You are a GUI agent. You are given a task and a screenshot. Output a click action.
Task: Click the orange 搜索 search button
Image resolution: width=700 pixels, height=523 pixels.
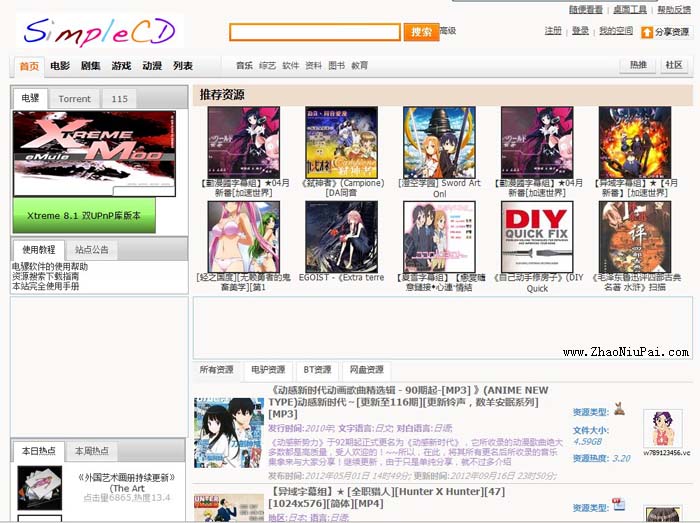pyautogui.click(x=421, y=32)
